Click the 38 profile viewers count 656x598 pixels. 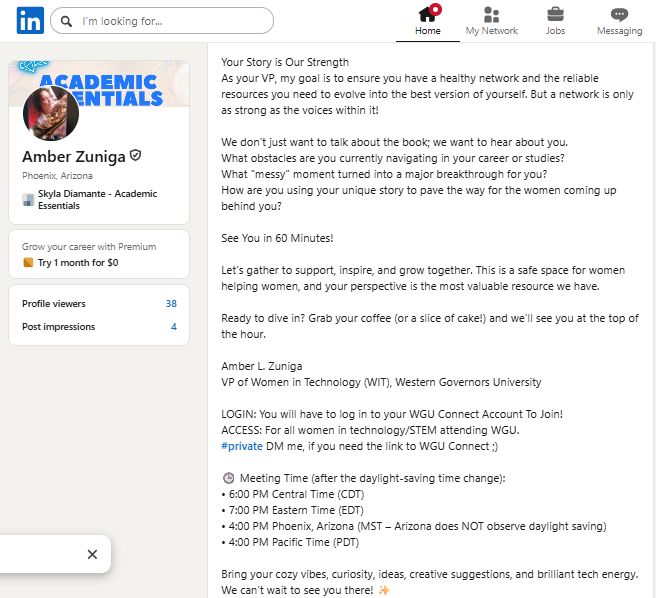point(171,303)
